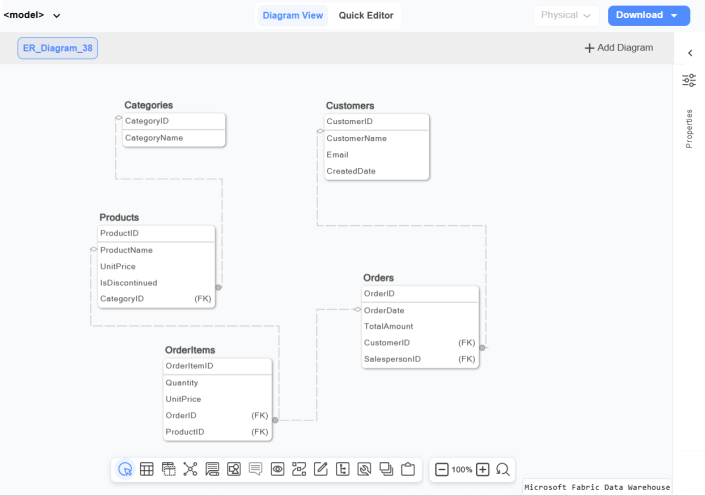
Task: Click the shapes tool icon
Action: (234, 469)
